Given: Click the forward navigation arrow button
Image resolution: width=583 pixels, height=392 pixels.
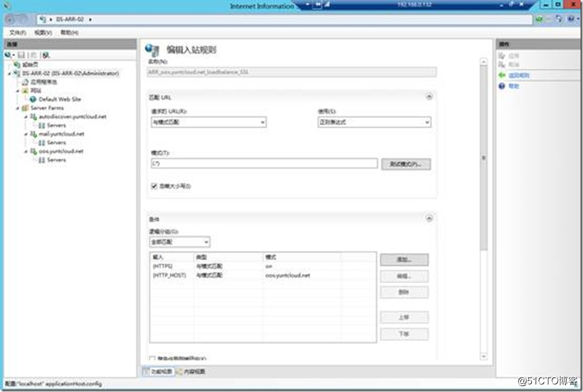Looking at the screenshot, I should pos(23,19).
